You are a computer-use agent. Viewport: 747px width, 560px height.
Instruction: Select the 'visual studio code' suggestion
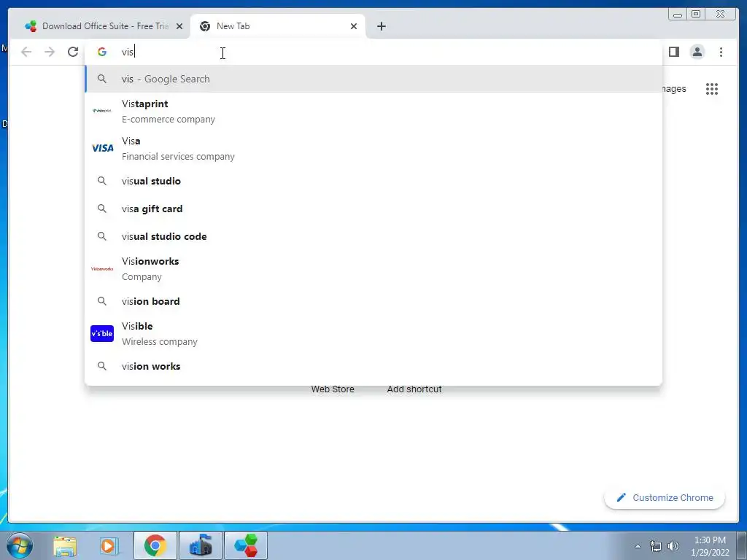[x=373, y=236]
